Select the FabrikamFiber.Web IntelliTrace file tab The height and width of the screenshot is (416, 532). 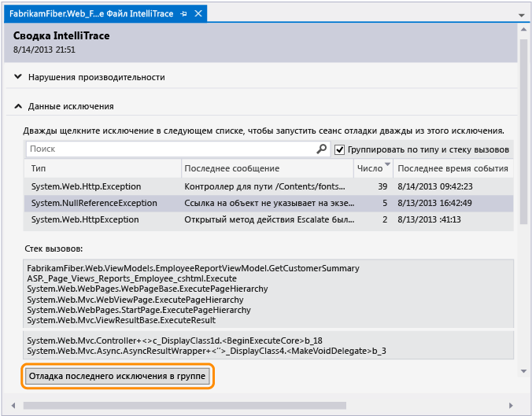[91, 13]
